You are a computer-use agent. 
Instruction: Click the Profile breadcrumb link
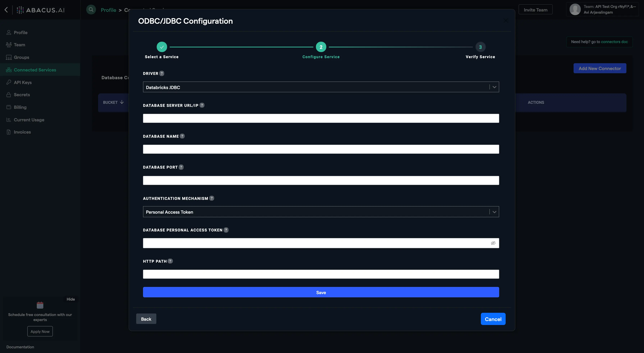click(x=109, y=10)
